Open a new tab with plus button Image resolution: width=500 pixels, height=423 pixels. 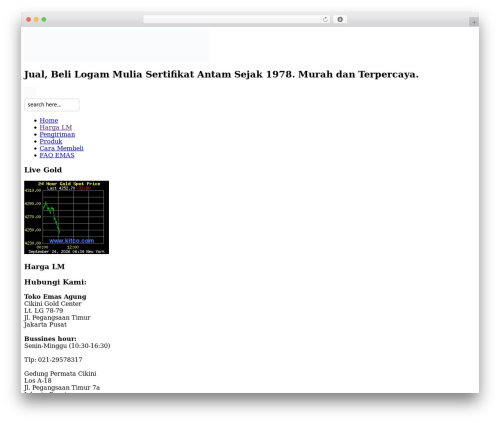point(474,22)
